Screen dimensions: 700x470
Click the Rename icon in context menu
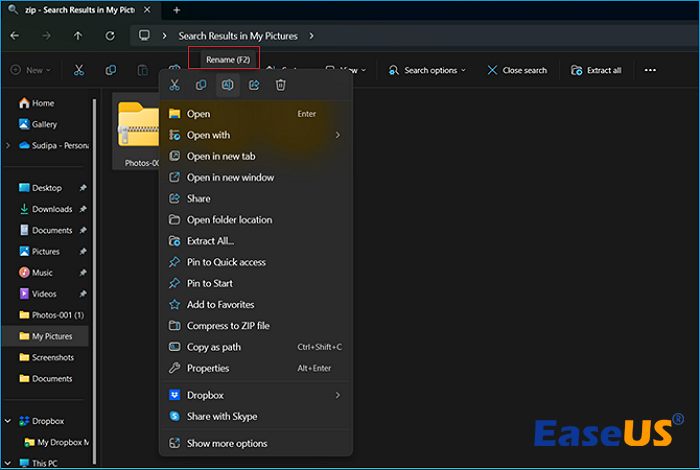228,85
